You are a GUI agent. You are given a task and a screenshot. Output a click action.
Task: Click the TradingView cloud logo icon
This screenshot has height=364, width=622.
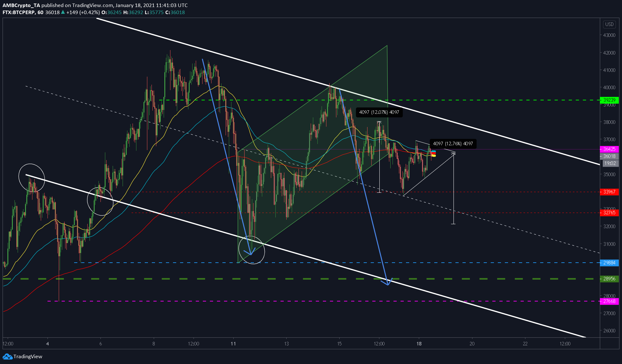click(x=7, y=356)
